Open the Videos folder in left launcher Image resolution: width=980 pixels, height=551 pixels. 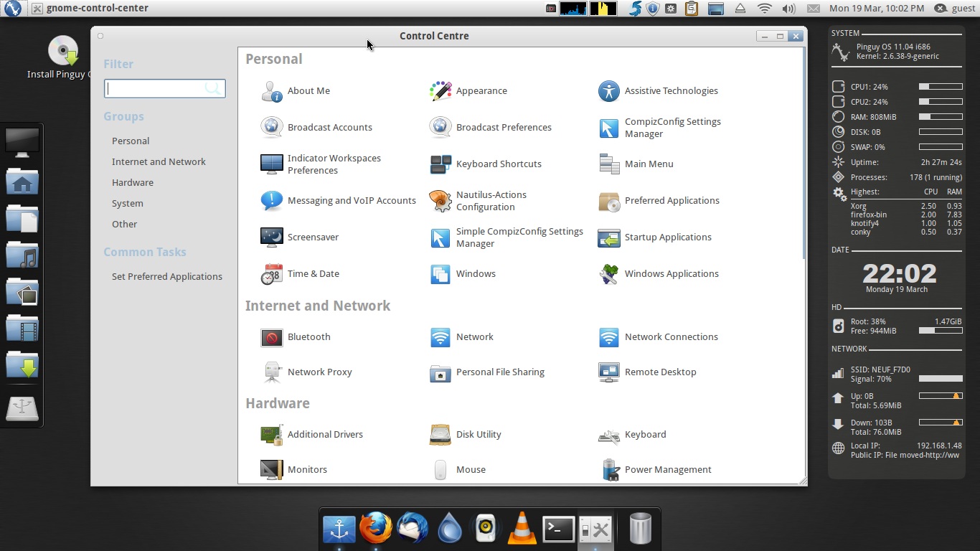[22, 328]
